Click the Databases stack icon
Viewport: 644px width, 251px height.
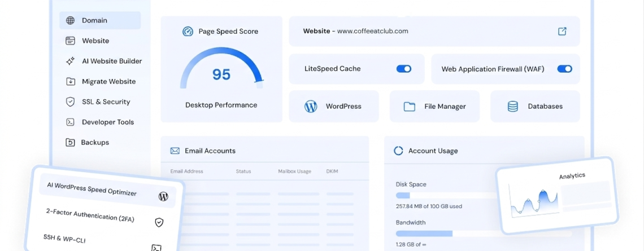(512, 107)
